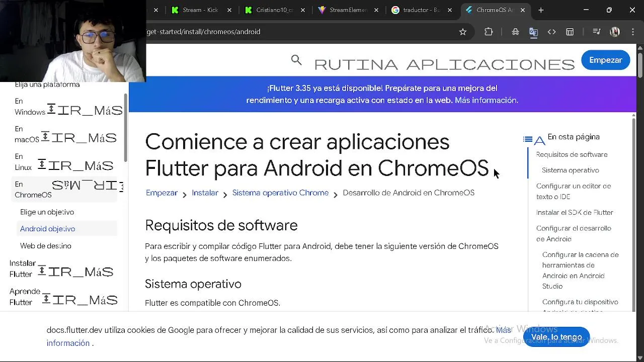Open the Chrome three-dot menu
Image resolution: width=644 pixels, height=362 pixels.
pos(633,32)
